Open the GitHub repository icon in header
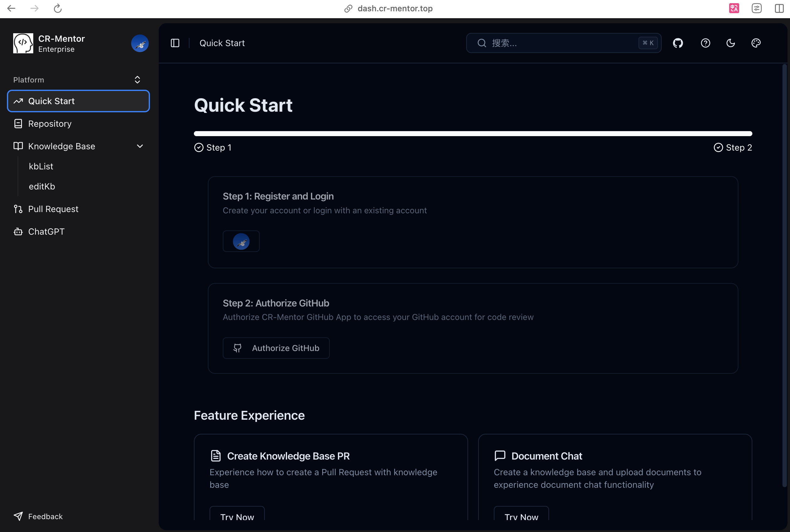Screen dimensions: 790x532 677,43
